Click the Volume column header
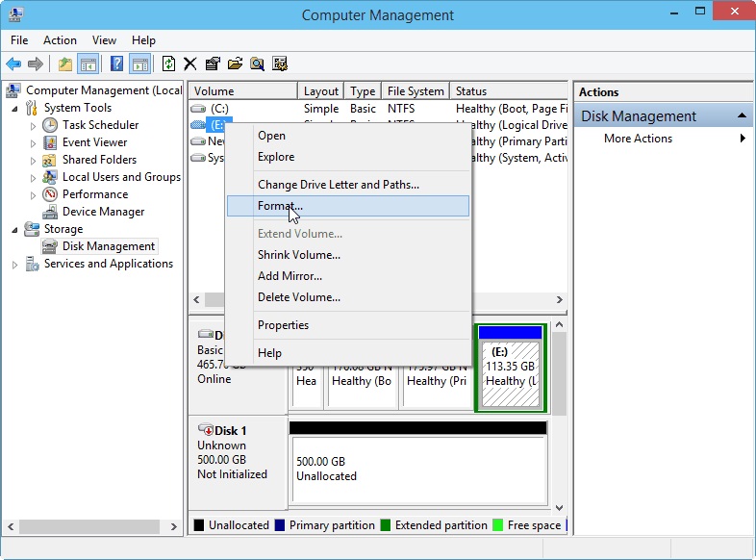The height and width of the screenshot is (560, 756). click(x=242, y=91)
